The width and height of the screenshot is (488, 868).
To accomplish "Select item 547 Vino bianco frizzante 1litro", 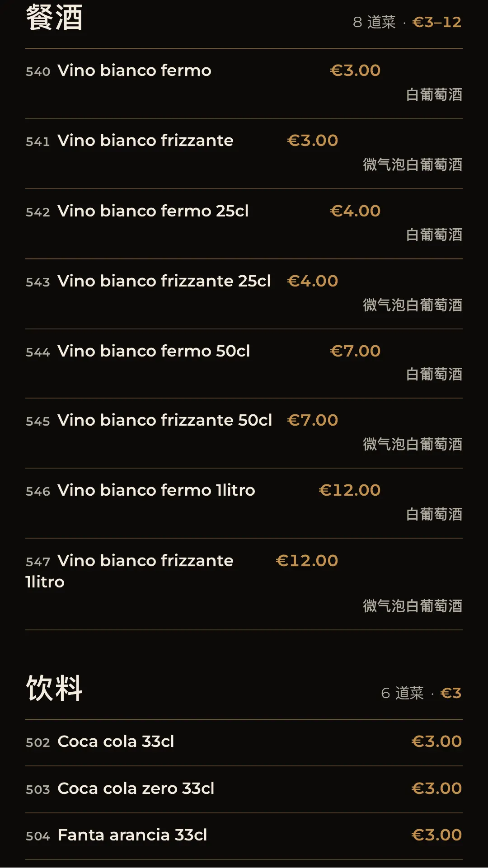I will [x=244, y=584].
